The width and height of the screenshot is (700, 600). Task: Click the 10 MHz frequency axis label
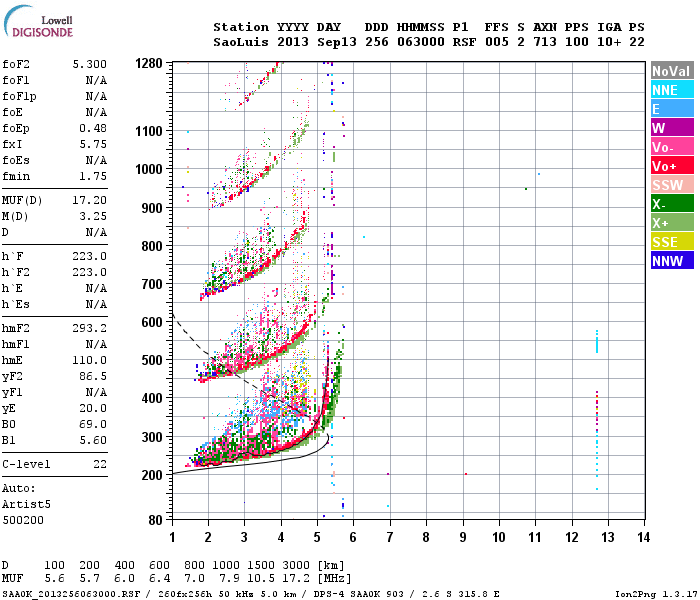(499, 537)
